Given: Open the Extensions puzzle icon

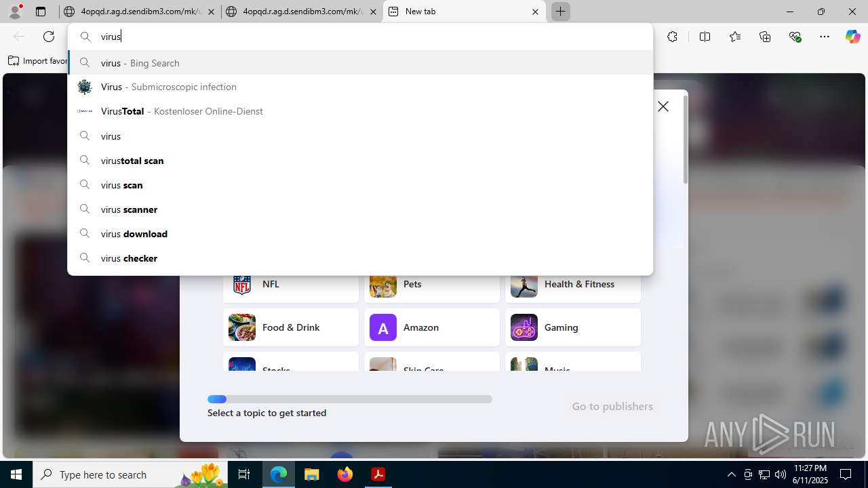Looking at the screenshot, I should click(x=672, y=37).
